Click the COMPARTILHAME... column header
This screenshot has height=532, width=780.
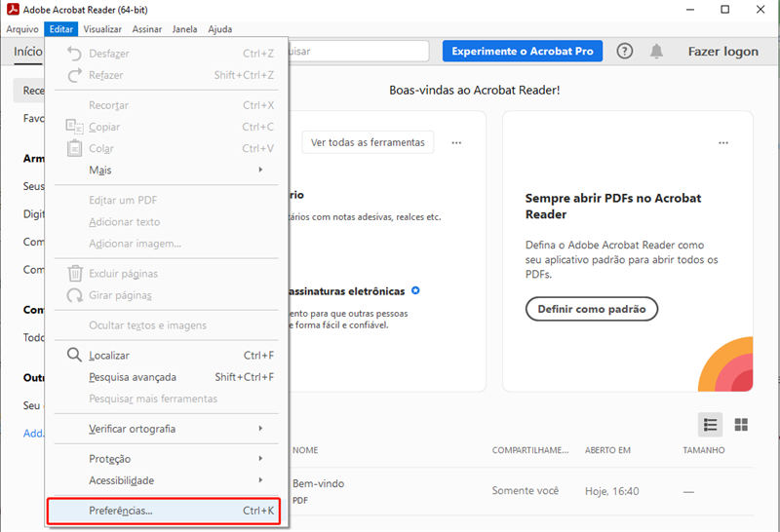(x=530, y=450)
